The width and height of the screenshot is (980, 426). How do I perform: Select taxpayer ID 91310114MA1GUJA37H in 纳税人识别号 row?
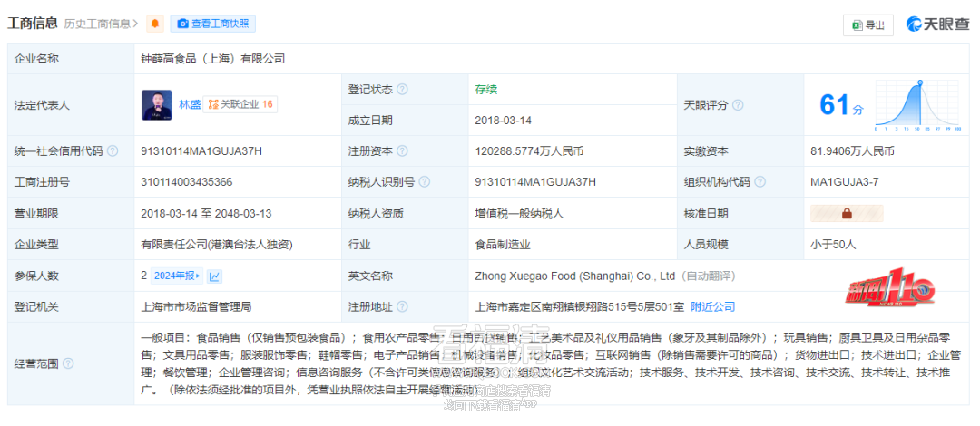[x=535, y=182]
